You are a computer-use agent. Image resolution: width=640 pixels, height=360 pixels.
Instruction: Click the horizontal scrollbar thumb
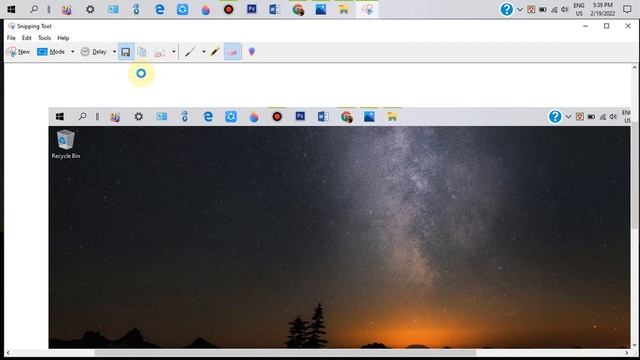(x=285, y=353)
